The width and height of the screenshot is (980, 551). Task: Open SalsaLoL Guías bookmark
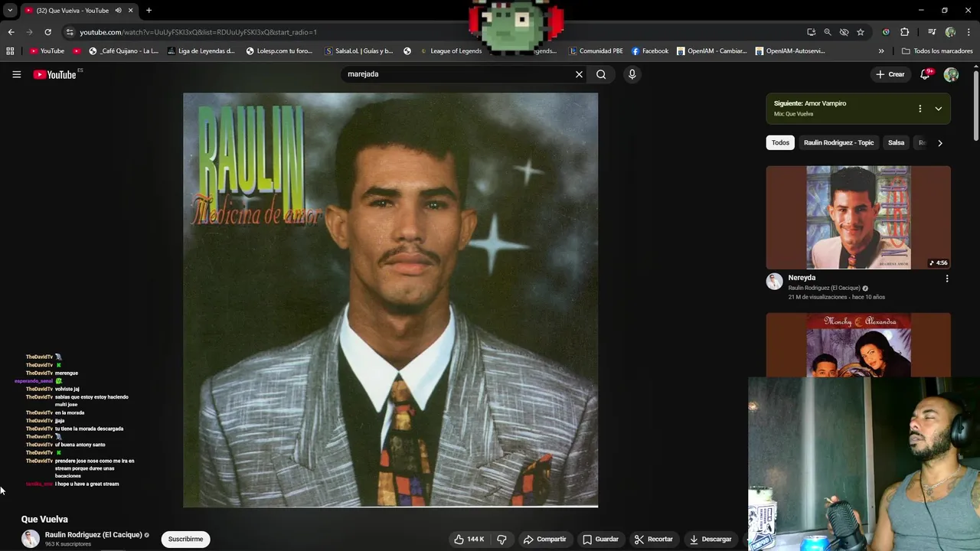point(359,51)
